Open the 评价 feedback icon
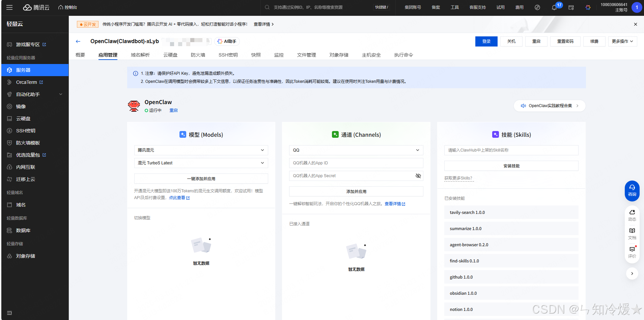This screenshot has height=320, width=644. click(632, 252)
